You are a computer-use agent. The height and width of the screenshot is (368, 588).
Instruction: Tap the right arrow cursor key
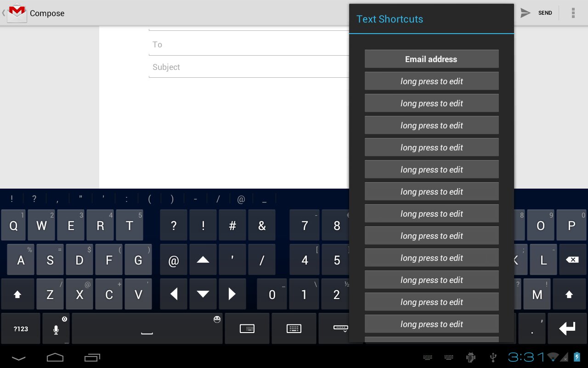pyautogui.click(x=232, y=294)
